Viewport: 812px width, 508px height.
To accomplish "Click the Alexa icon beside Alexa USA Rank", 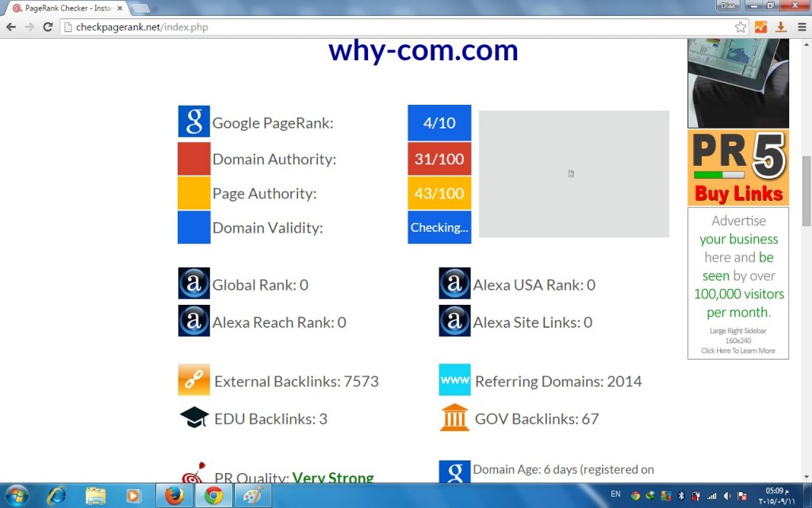I will coord(454,283).
